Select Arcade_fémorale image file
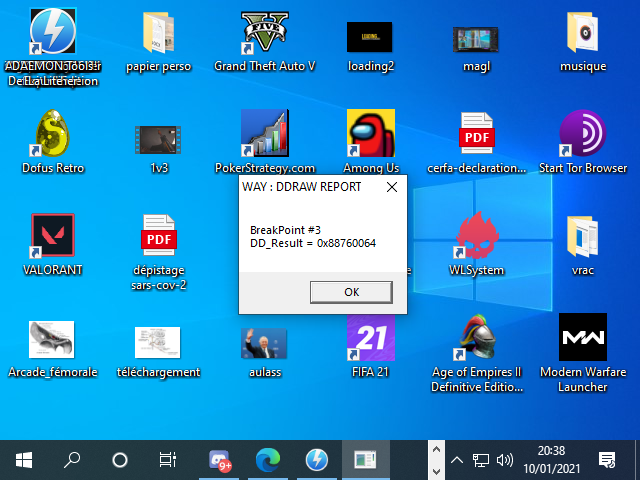The width and height of the screenshot is (640, 480). [x=52, y=340]
